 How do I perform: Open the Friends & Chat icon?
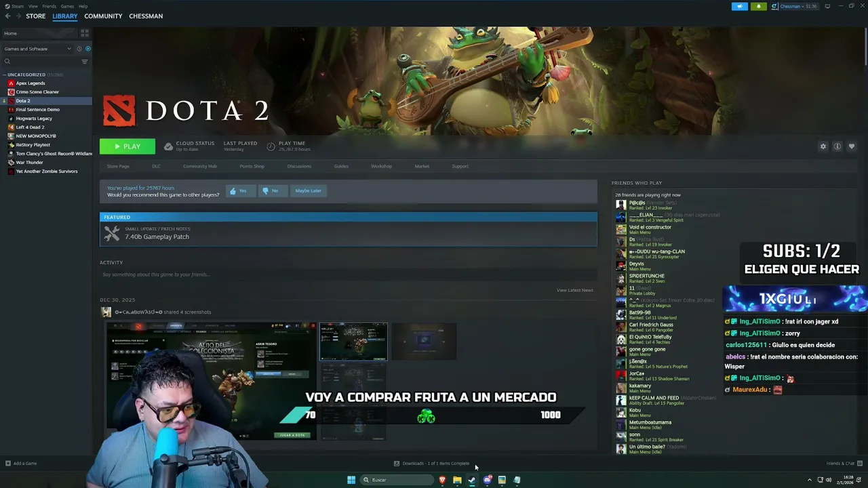pos(860,464)
